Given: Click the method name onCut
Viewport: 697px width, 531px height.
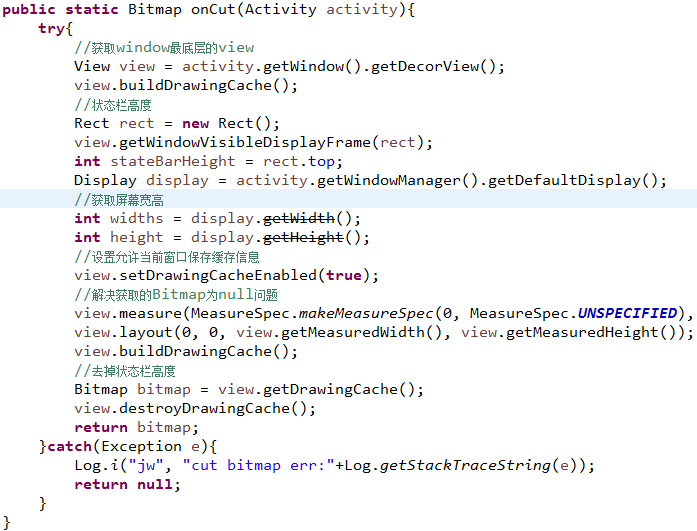Looking at the screenshot, I should [x=213, y=9].
